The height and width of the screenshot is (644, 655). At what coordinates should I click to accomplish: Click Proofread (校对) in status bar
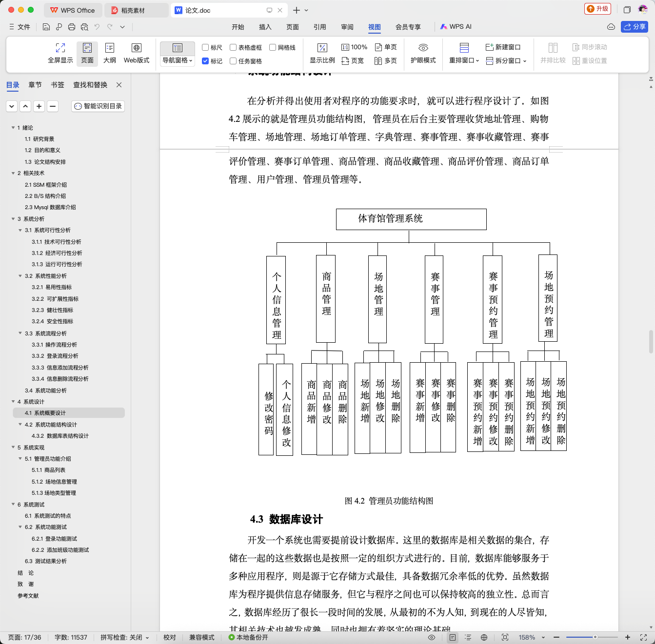[170, 637]
